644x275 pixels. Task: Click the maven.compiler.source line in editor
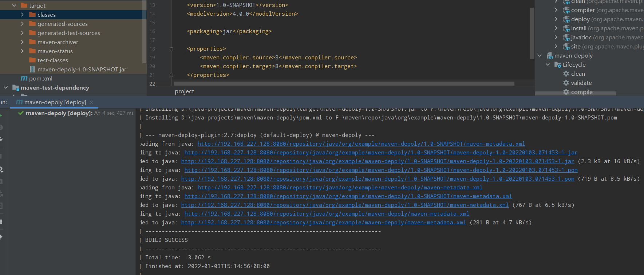(278, 58)
